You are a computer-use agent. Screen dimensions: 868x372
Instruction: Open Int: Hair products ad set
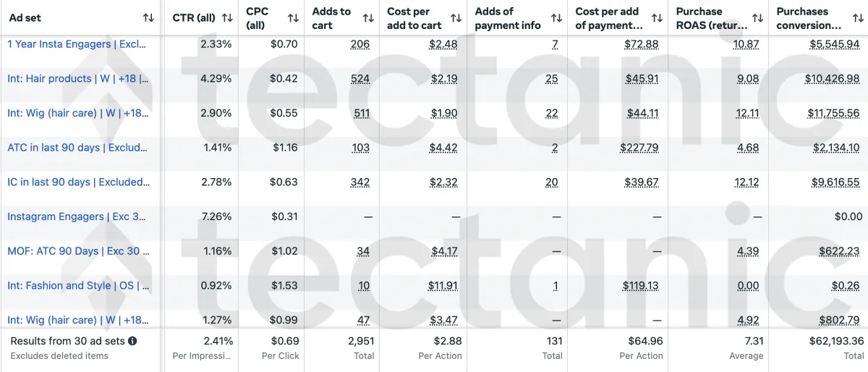[78, 79]
